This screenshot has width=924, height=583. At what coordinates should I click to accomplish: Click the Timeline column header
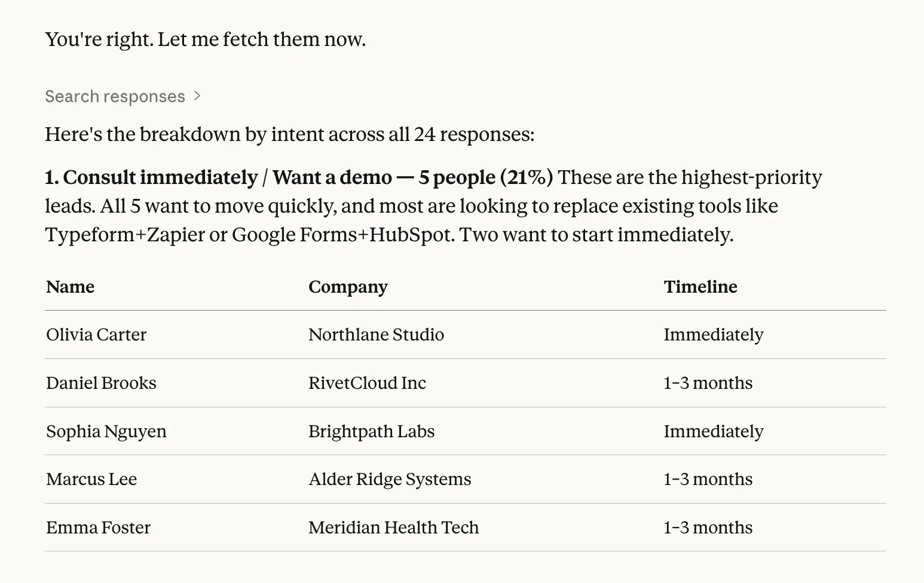[700, 287]
